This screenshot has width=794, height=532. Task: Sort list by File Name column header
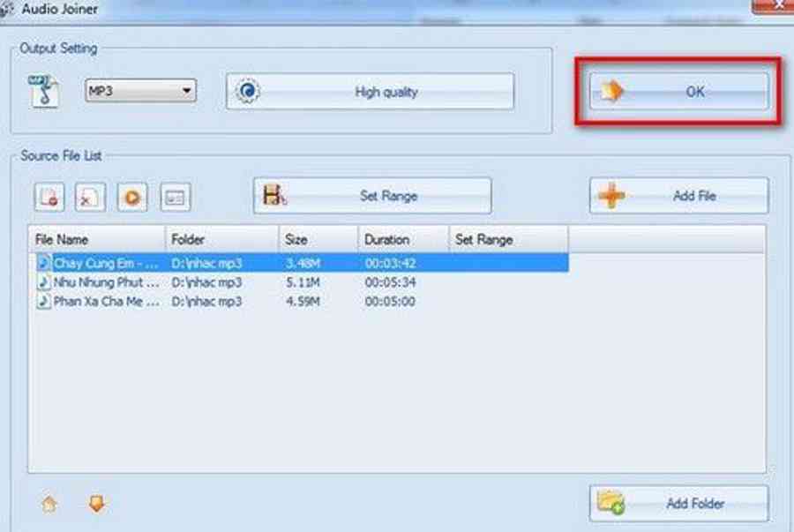click(97, 239)
